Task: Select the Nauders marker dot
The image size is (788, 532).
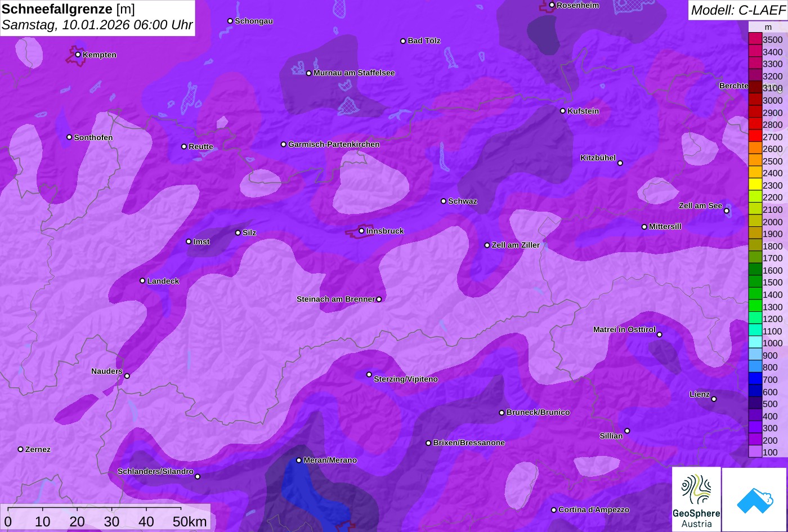Action: point(127,375)
